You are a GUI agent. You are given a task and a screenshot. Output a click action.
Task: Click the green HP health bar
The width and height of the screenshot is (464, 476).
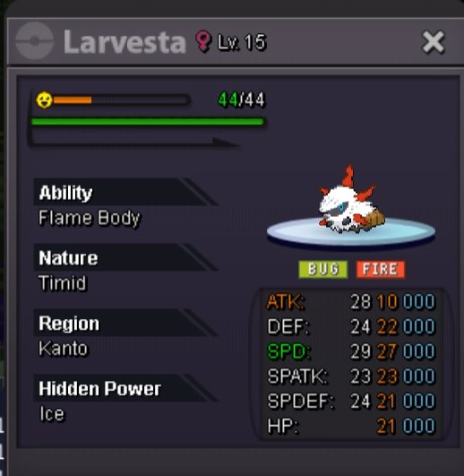click(x=148, y=122)
